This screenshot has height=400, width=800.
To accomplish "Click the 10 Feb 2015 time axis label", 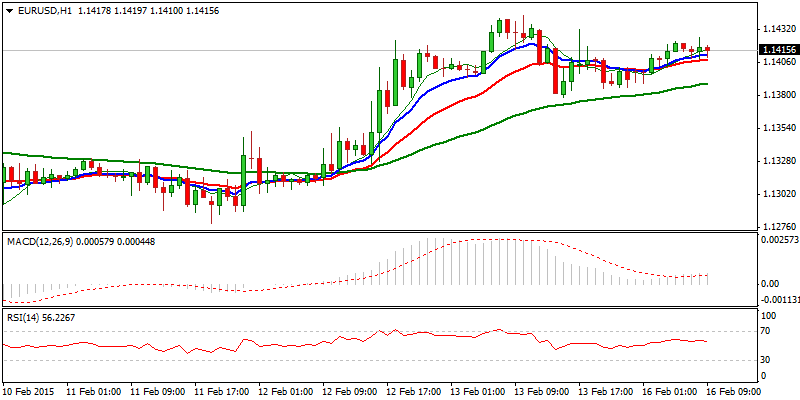I will [27, 391].
